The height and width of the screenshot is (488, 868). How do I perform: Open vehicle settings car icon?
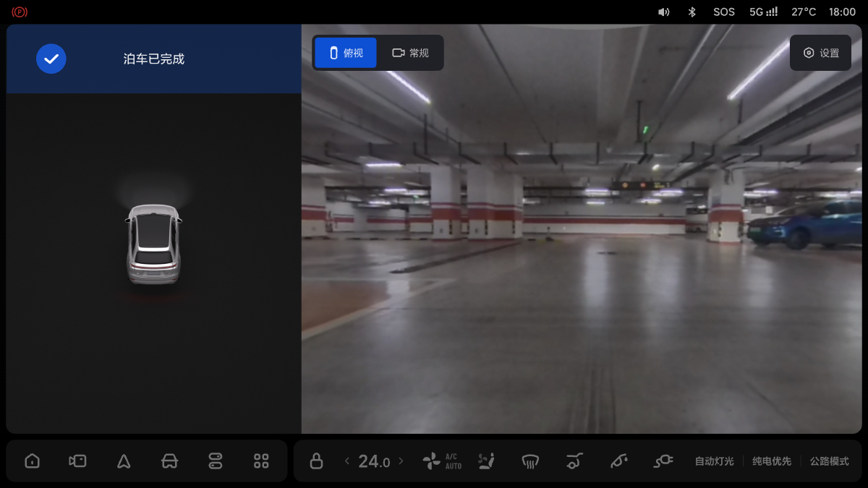coord(169,461)
